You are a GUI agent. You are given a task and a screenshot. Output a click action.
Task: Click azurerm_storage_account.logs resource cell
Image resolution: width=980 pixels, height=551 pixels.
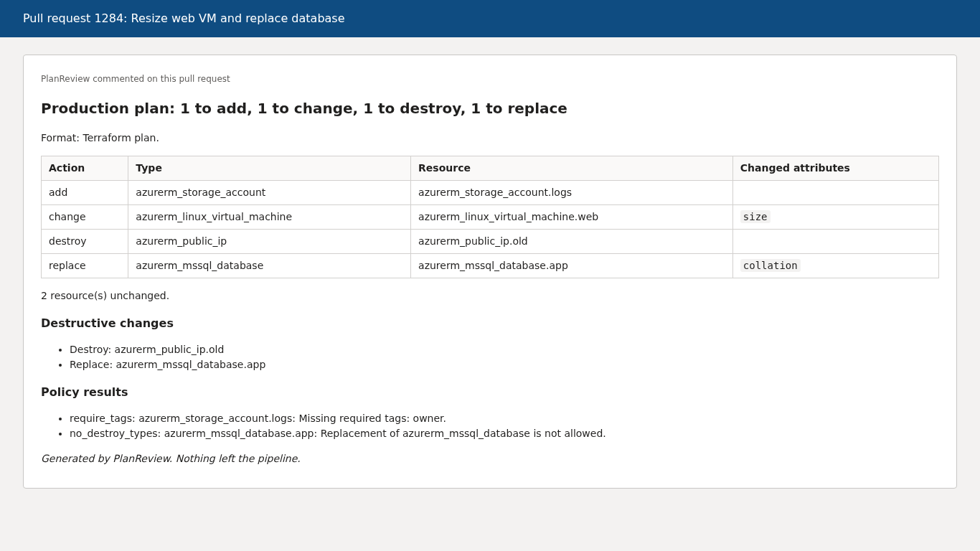(572, 192)
